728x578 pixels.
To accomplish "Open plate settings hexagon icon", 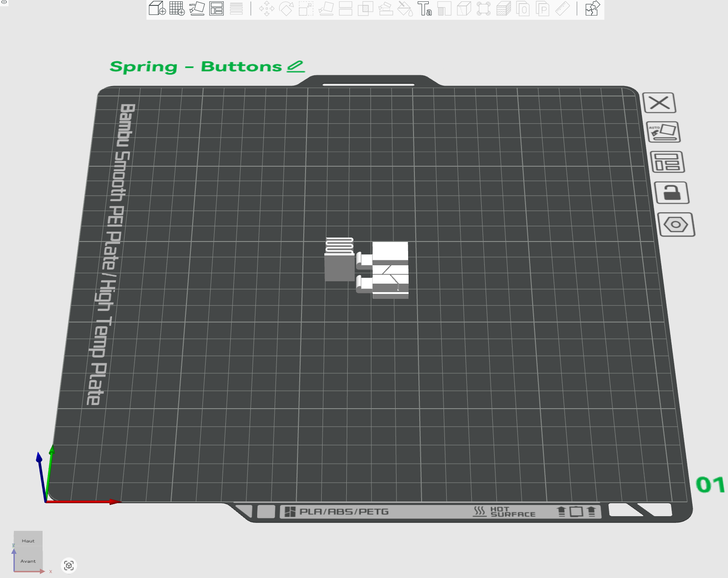I will [x=676, y=224].
